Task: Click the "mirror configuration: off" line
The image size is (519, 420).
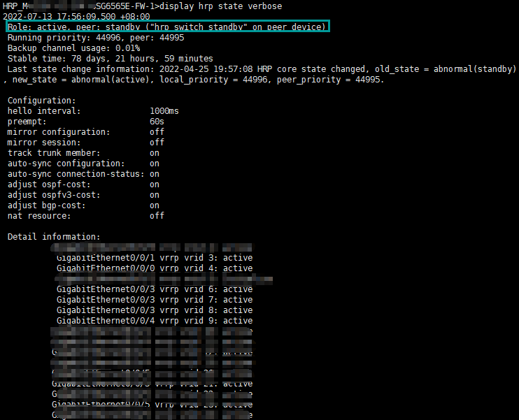Action: [86, 132]
